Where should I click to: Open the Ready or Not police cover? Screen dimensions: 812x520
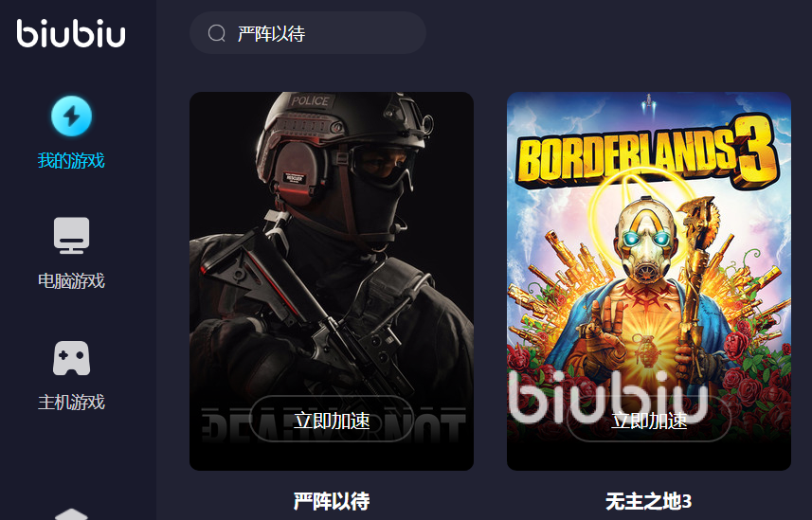point(332,281)
